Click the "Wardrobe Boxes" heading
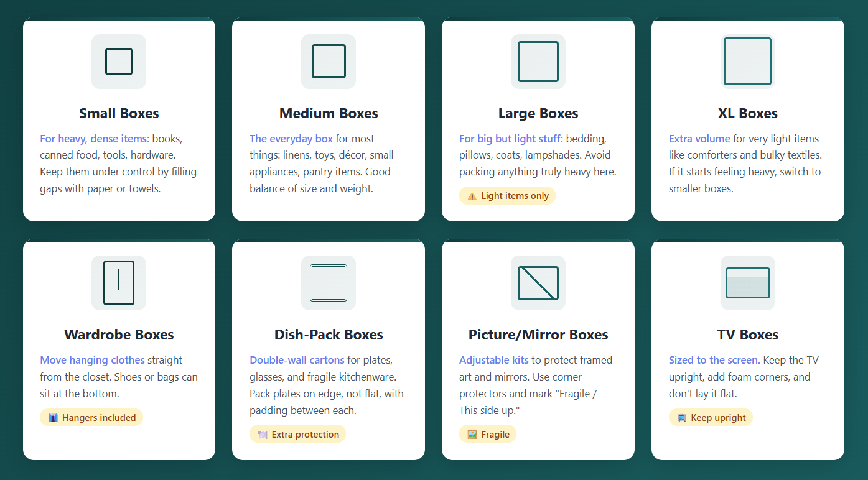Viewport: 868px width, 480px height. coord(119,335)
